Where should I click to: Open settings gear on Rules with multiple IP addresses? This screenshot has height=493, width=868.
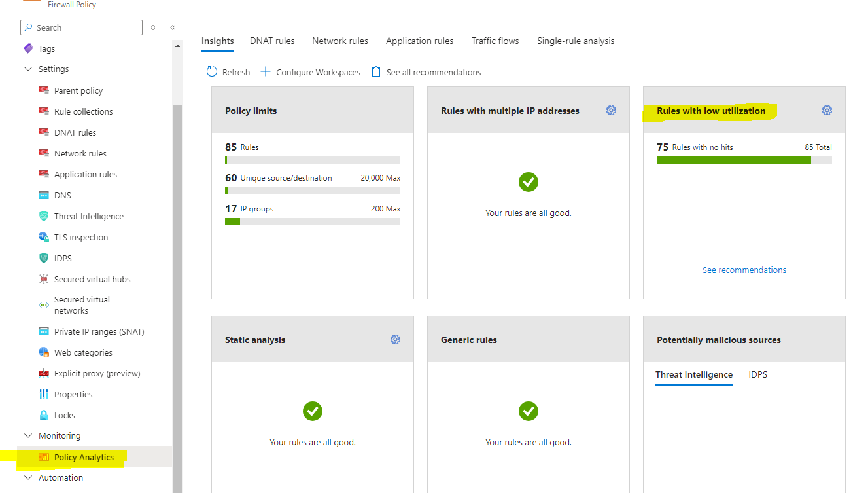click(611, 111)
